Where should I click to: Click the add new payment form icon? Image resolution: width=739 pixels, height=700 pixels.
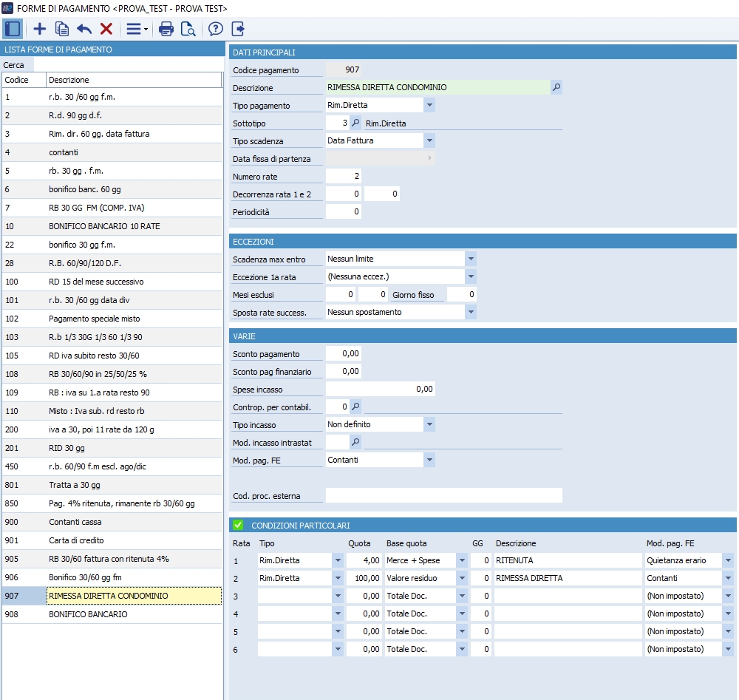[40, 29]
